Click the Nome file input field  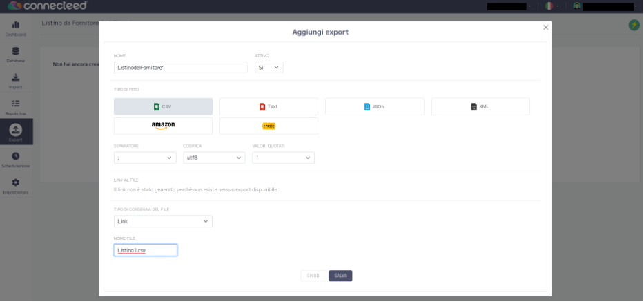(x=146, y=250)
